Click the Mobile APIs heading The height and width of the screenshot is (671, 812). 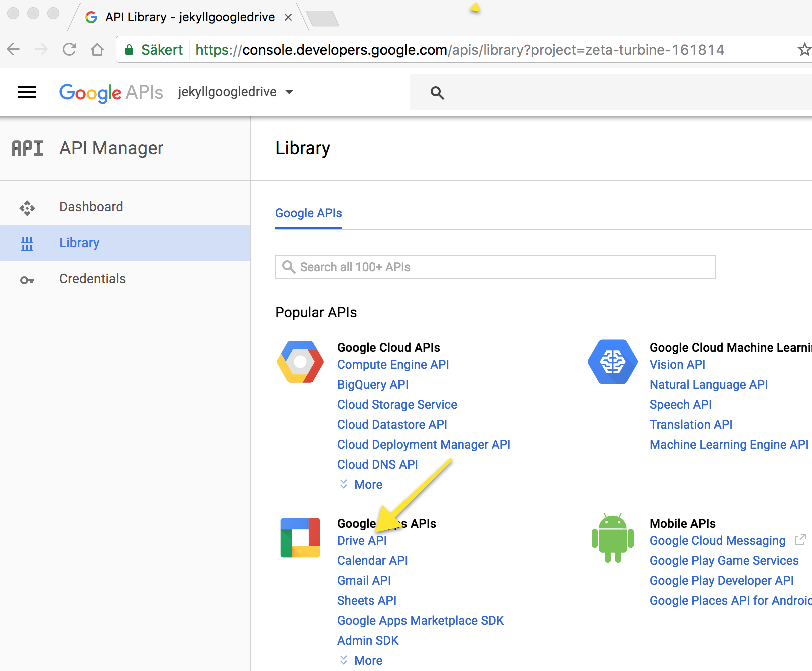[x=683, y=524]
